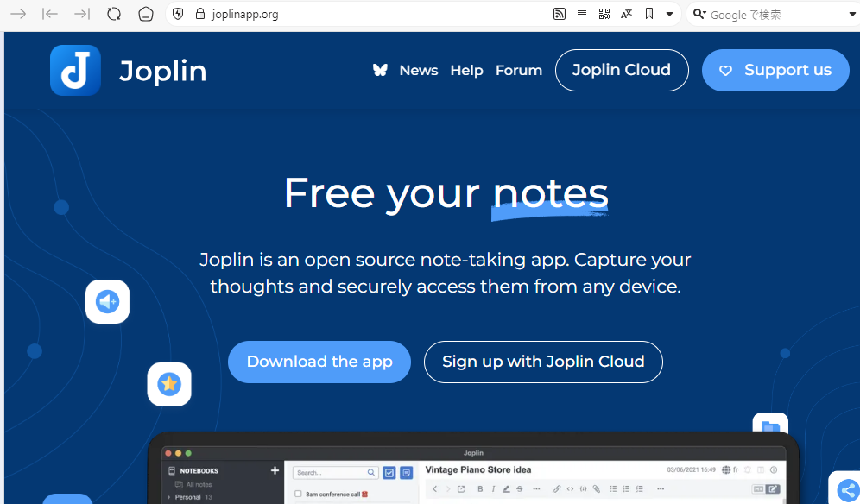Open the Help menu item
This screenshot has height=504, width=860.
(467, 70)
